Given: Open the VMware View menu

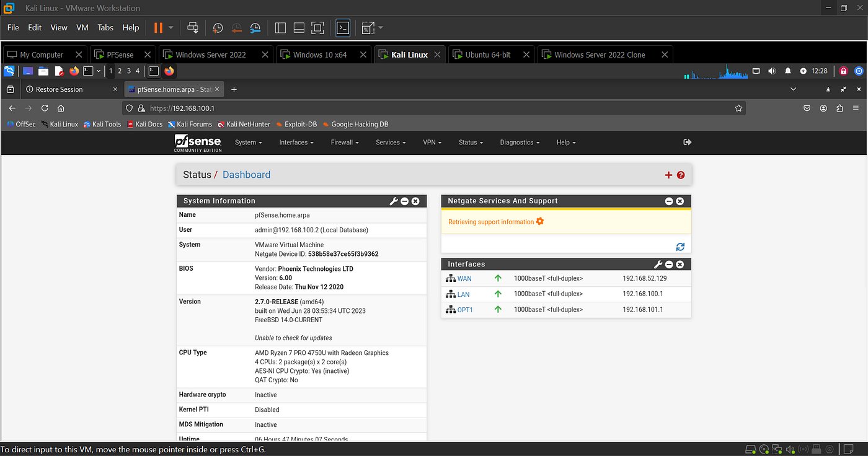Looking at the screenshot, I should 59,28.
